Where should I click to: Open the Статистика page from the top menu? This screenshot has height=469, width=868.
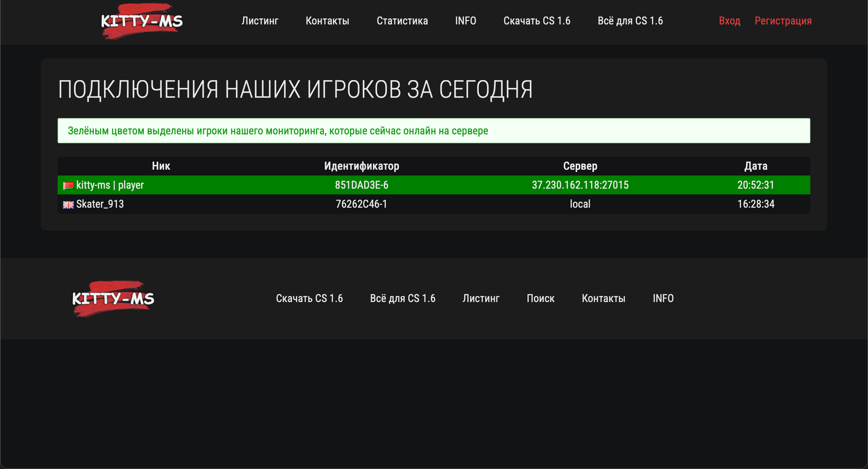tap(403, 21)
